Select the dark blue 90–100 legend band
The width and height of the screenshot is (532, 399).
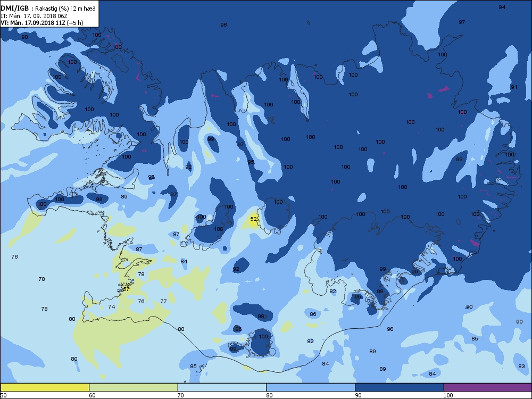pyautogui.click(x=400, y=387)
